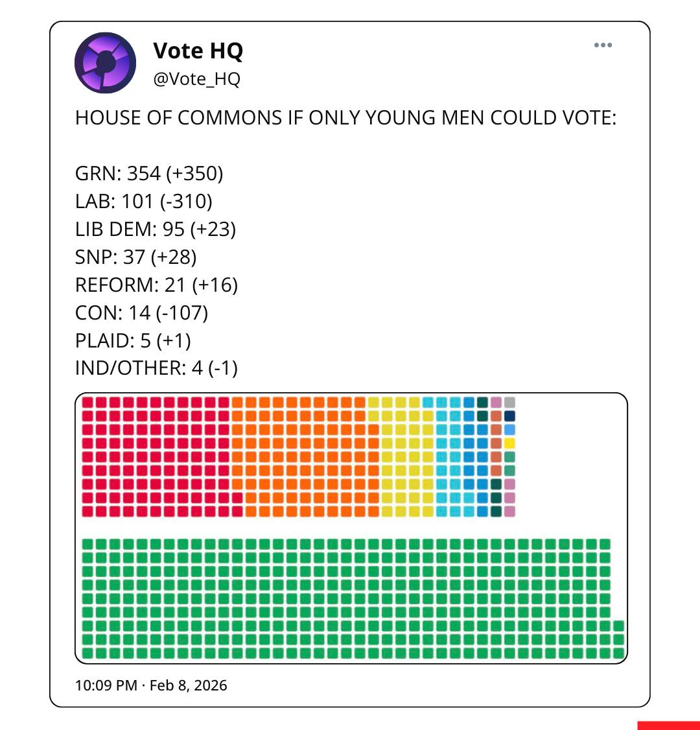Click the Vote HQ purple profile avatar
700x730 pixels.
click(x=105, y=63)
